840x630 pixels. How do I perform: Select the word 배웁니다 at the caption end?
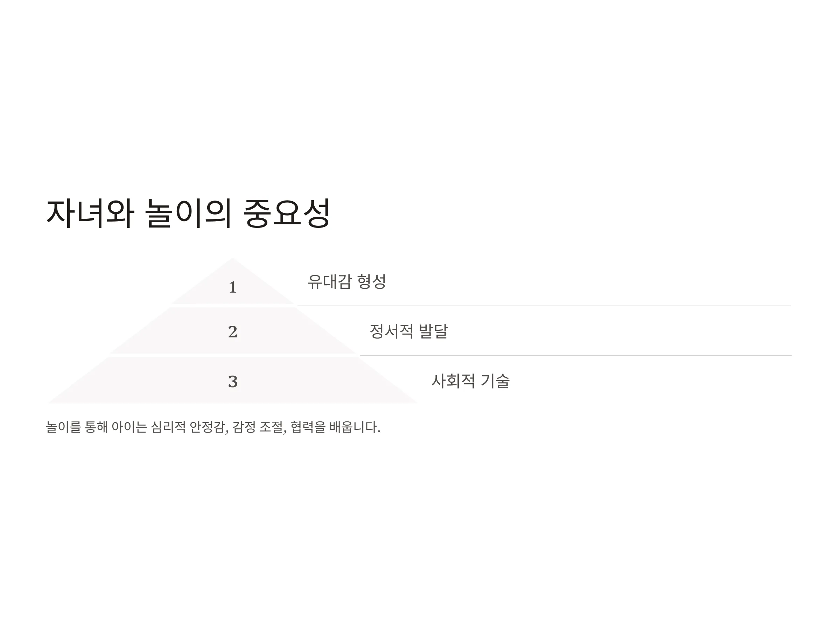[x=355, y=427]
